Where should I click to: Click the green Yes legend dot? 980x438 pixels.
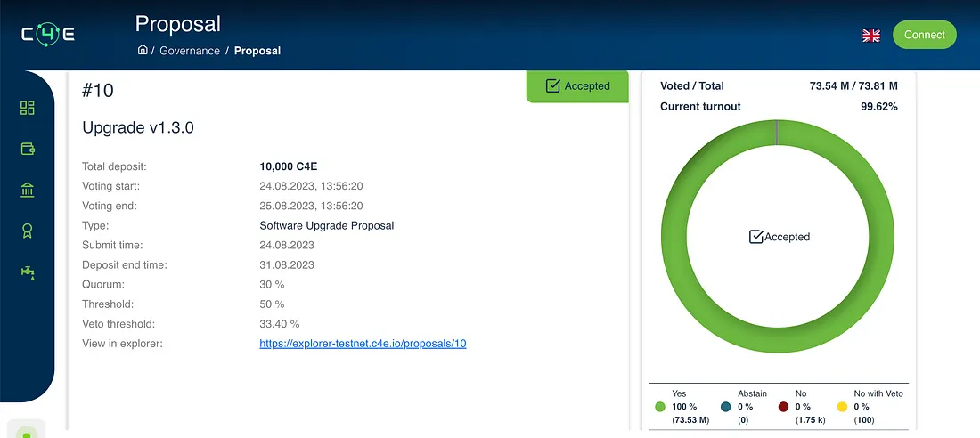[x=660, y=407]
